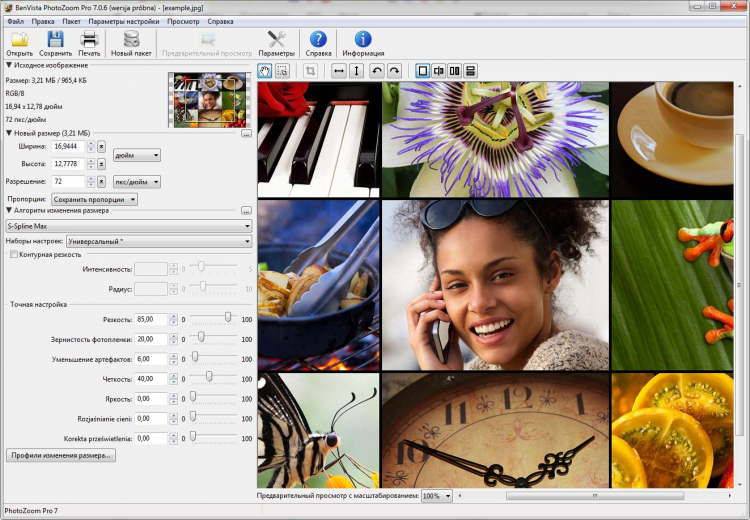This screenshot has width=750, height=520.
Task: Open the Просмотр menu
Action: (183, 20)
